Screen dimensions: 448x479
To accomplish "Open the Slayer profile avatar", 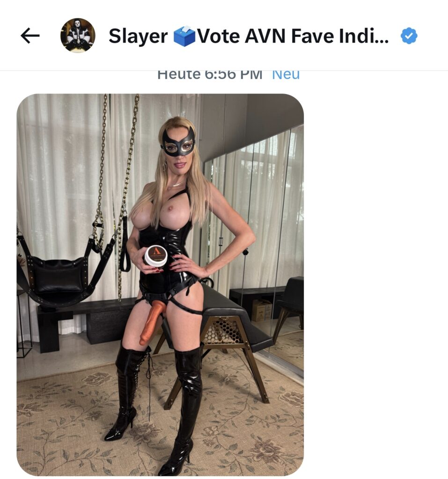I will click(x=78, y=35).
